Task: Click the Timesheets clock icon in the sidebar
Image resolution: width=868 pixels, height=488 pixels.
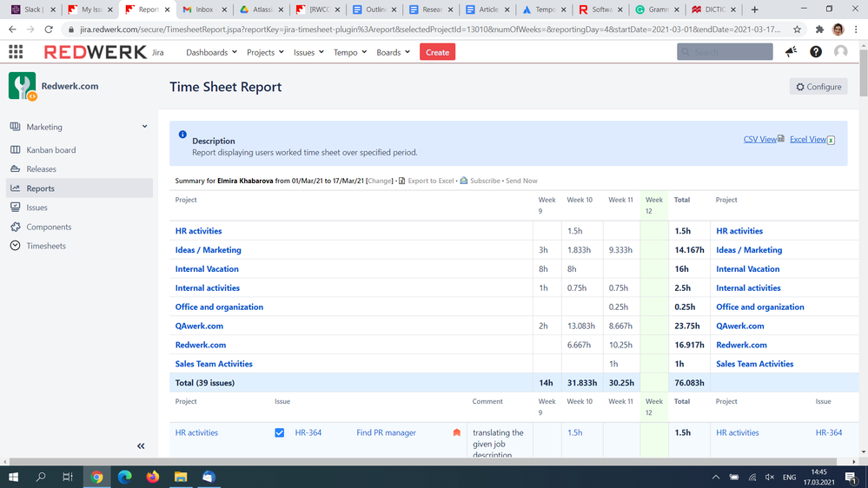Action: click(16, 246)
